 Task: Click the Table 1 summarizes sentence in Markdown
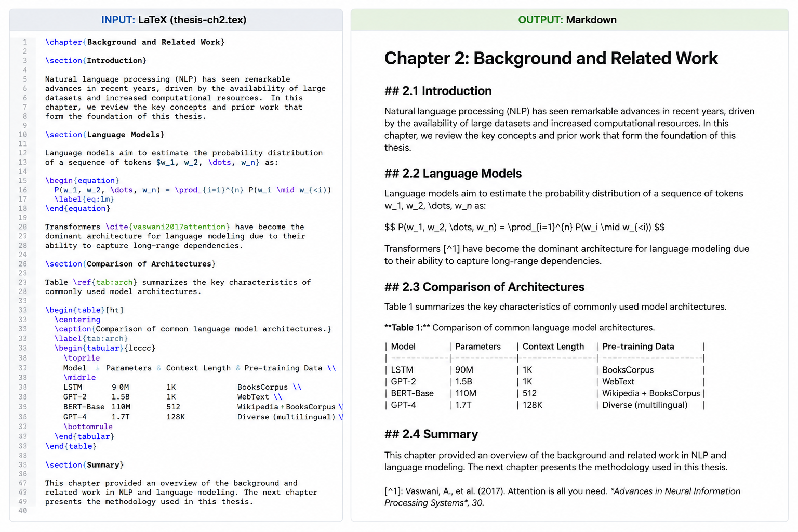point(555,307)
